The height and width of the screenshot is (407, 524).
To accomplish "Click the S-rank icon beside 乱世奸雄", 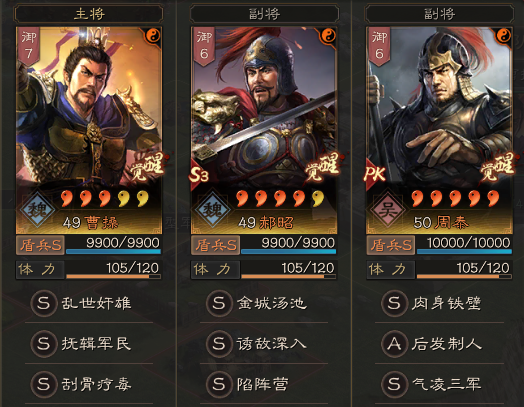I will click(43, 303).
